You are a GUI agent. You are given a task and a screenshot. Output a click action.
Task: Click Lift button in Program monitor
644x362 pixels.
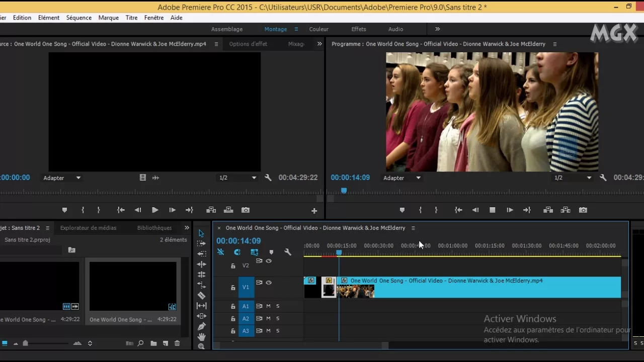pos(548,210)
